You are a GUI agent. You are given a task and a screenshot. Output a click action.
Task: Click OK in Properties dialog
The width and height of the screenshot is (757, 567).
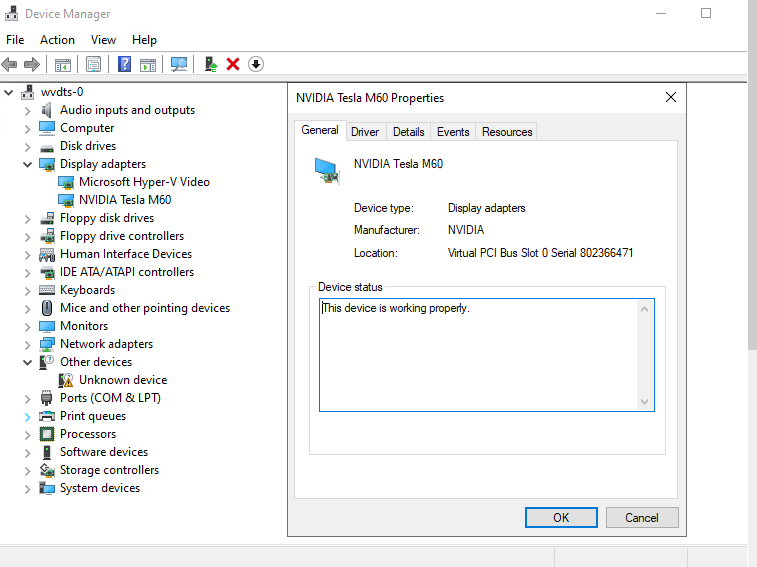coord(561,518)
